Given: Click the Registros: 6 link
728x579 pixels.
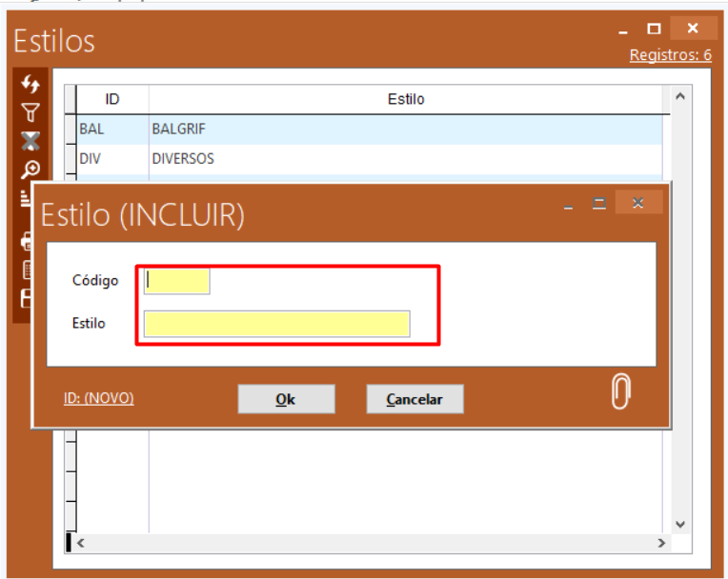Looking at the screenshot, I should click(670, 55).
